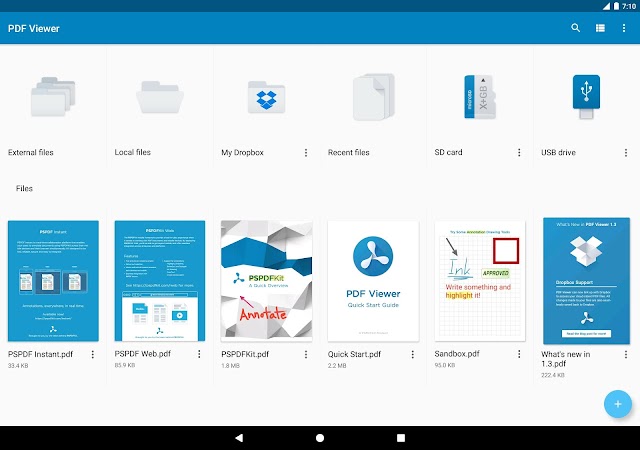The height and width of the screenshot is (450, 640).
Task: Open options menu for What's new in 1.3.pdf
Action: [x=626, y=354]
